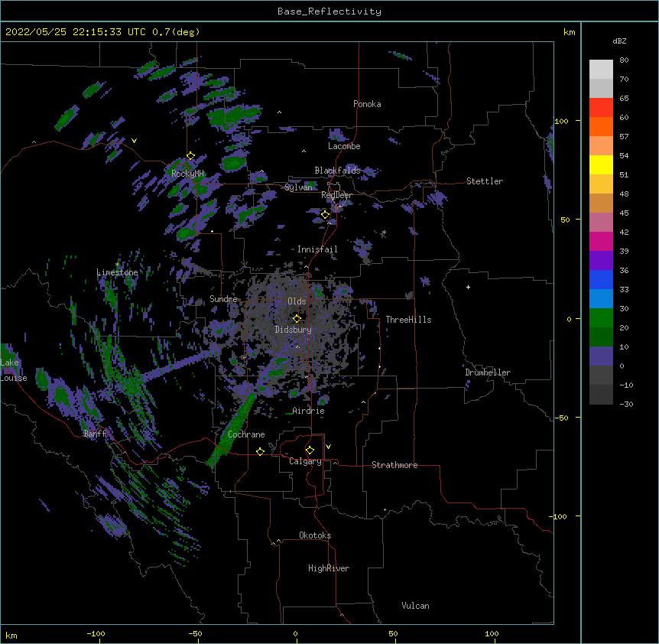This screenshot has height=644, width=659.
Task: Pick the magenta 39-42 dBZ legend swatch
Action: [x=601, y=241]
